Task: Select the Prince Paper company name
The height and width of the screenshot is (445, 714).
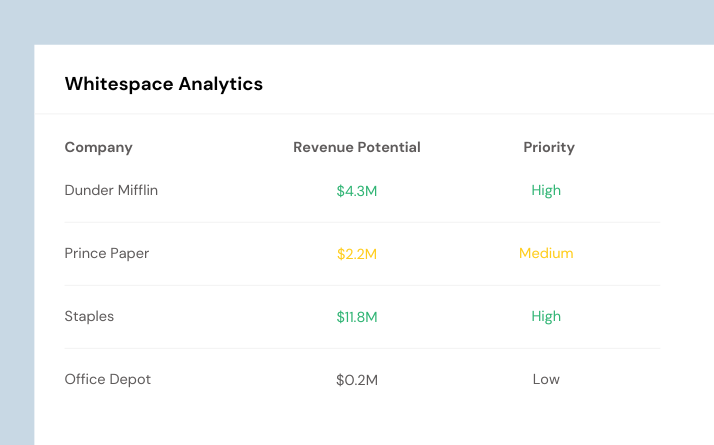Action: pyautogui.click(x=107, y=253)
